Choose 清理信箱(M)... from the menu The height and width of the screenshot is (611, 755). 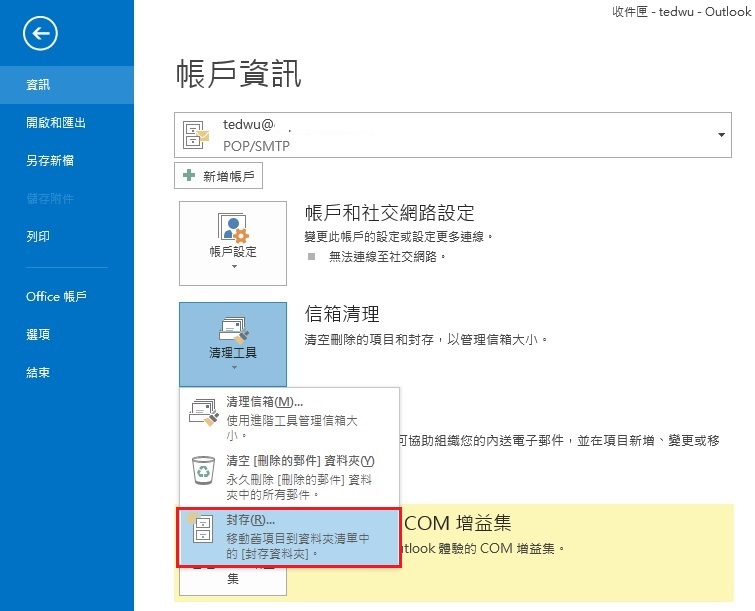289,418
